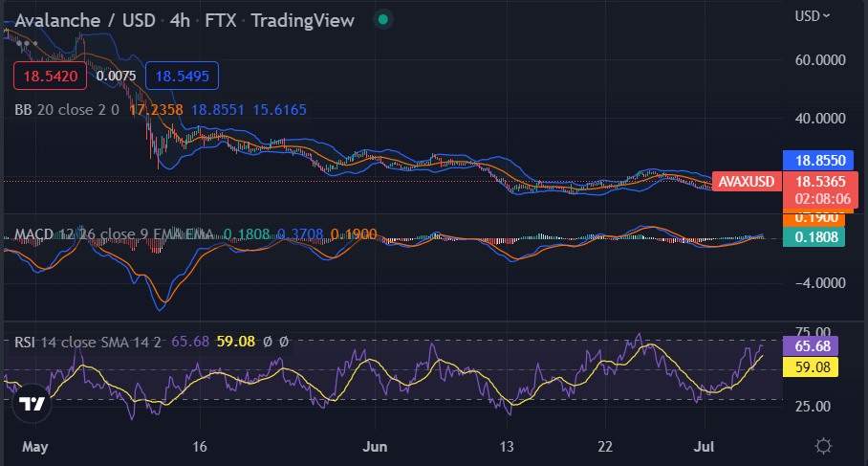Select the BB 20 close 2 0 indicator legend
Screen dimensions: 868x466
pyautogui.click(x=67, y=110)
